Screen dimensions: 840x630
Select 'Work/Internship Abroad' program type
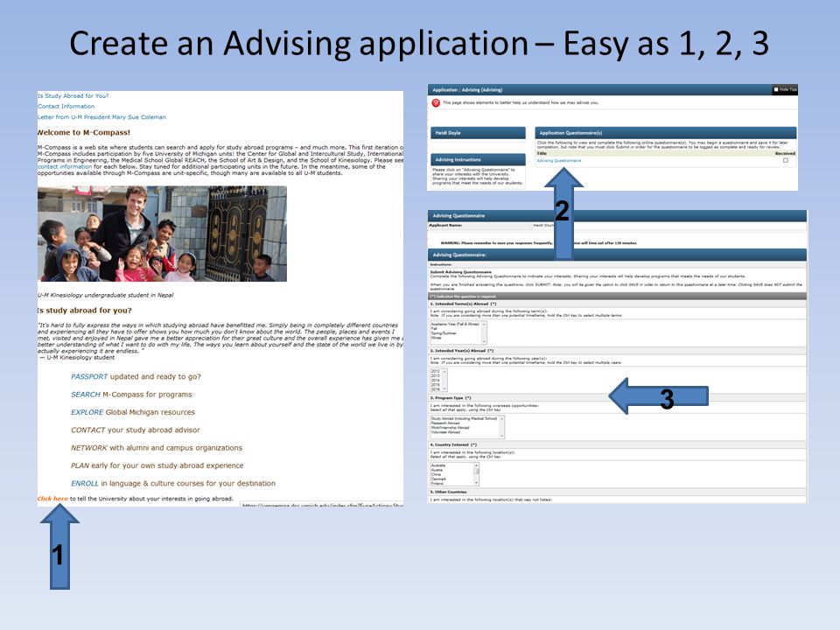(x=450, y=428)
